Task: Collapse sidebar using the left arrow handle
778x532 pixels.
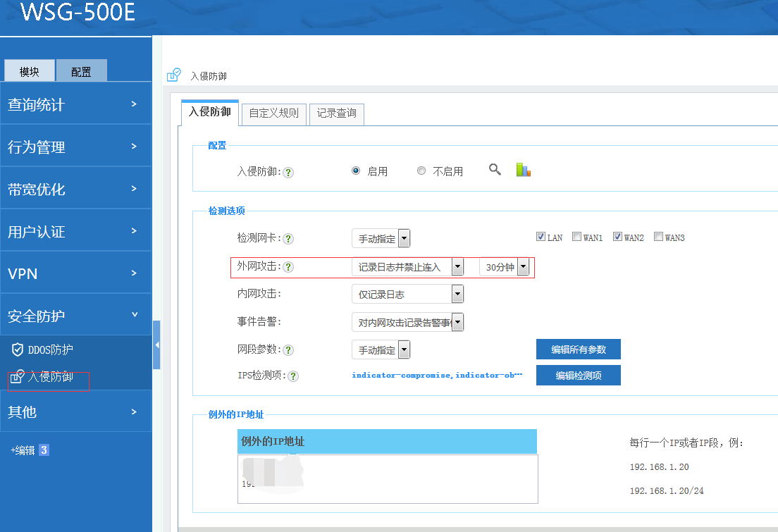Action: tap(156, 345)
